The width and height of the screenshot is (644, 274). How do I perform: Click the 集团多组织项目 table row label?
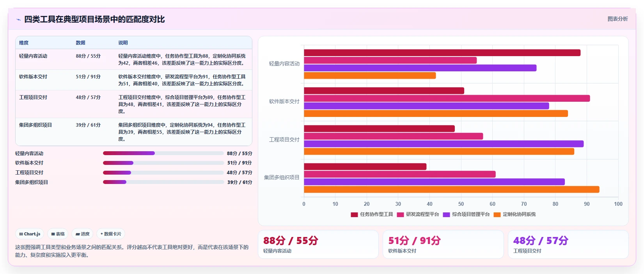click(35, 125)
